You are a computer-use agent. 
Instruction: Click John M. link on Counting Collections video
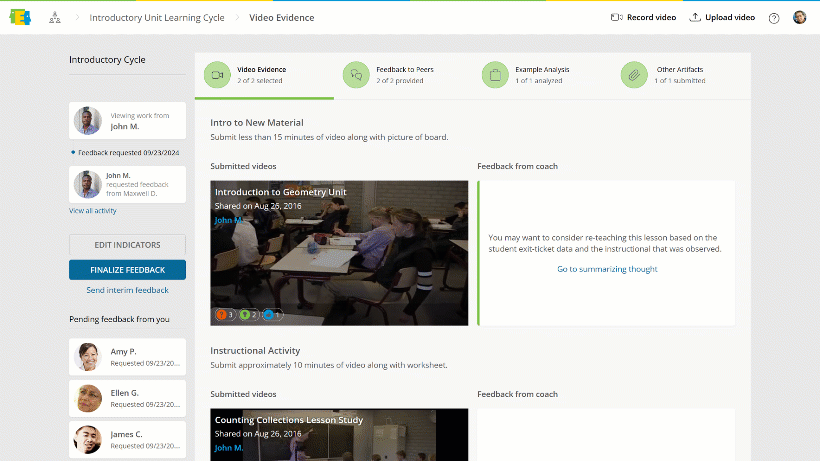229,448
